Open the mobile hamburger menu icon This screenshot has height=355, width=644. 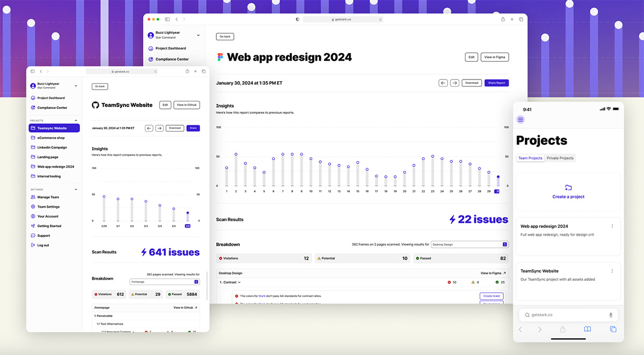[x=521, y=119]
